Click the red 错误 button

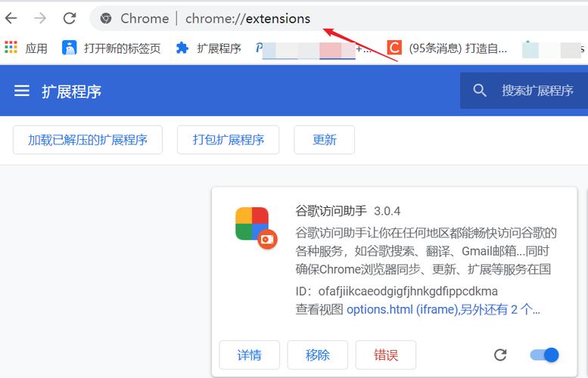click(x=386, y=355)
